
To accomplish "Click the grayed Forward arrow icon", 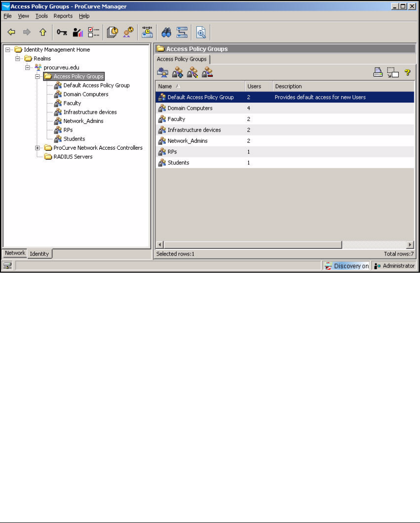I will (27, 32).
